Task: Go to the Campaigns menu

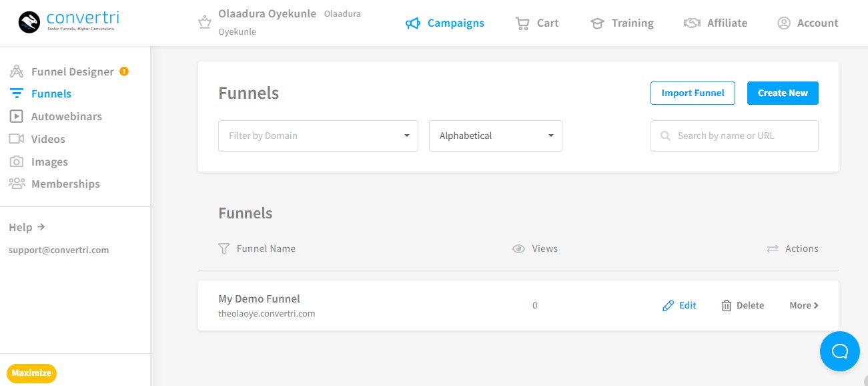Action: (445, 23)
